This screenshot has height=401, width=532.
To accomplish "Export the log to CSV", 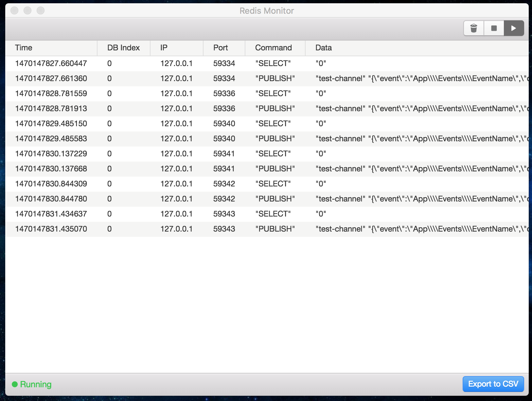I will tap(493, 384).
